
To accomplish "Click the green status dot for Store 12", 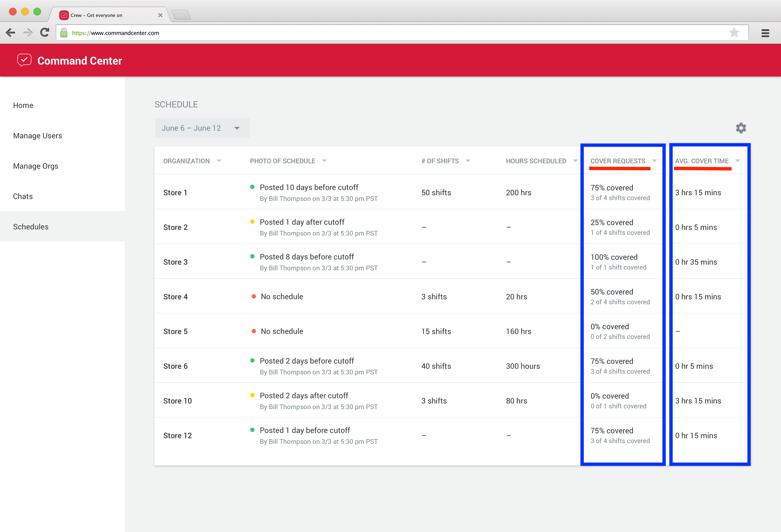I will [252, 430].
